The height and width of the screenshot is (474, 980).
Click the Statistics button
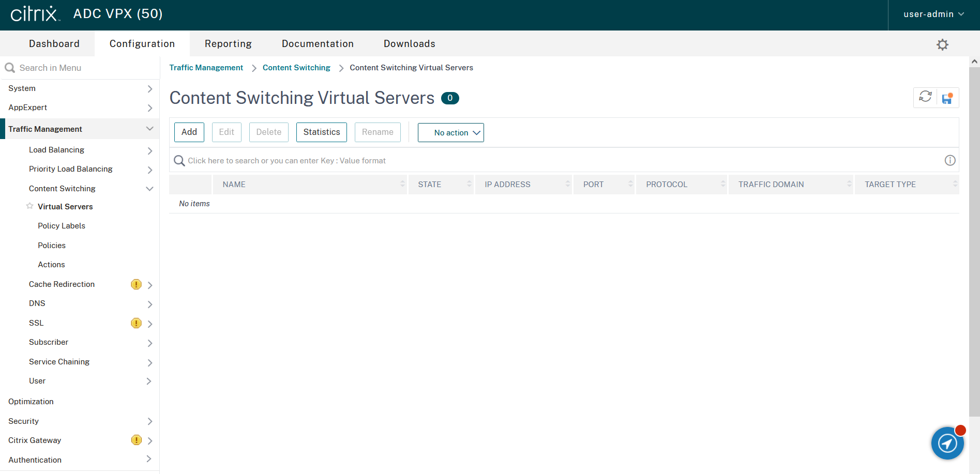tap(321, 132)
